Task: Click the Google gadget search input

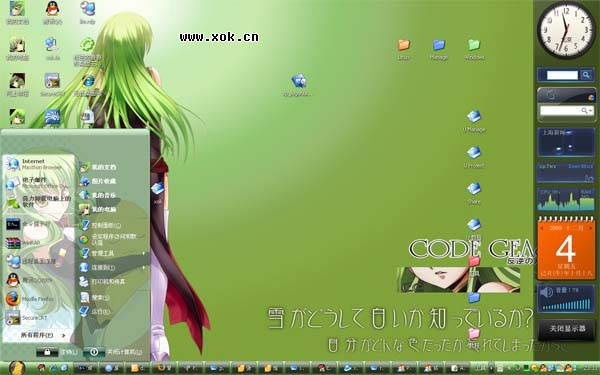Action: pos(560,111)
